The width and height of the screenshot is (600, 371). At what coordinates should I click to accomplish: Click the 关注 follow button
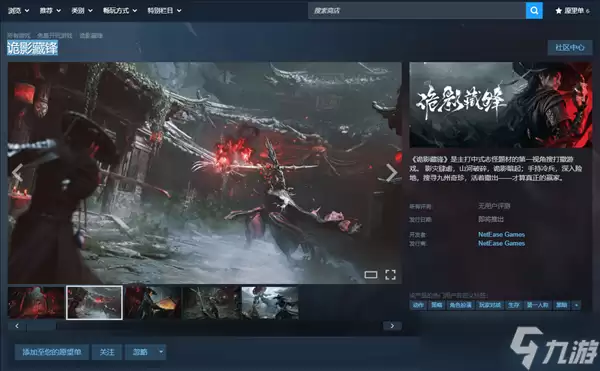click(x=107, y=352)
